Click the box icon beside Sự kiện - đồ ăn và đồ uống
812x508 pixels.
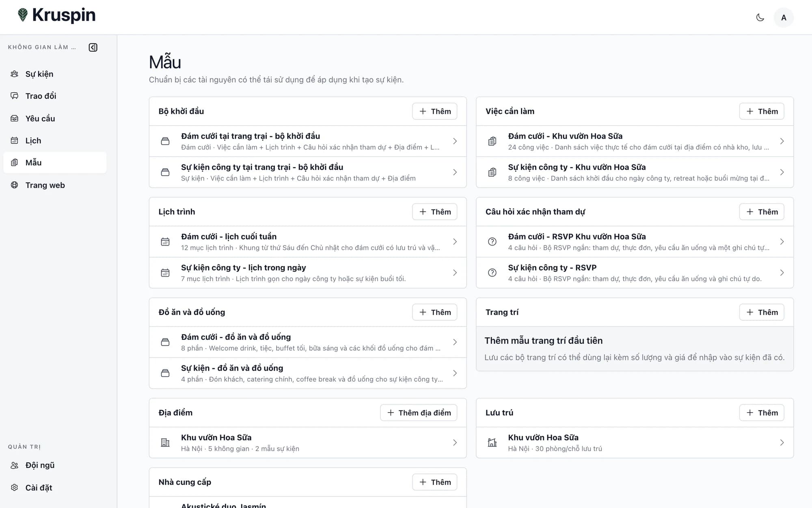point(165,373)
